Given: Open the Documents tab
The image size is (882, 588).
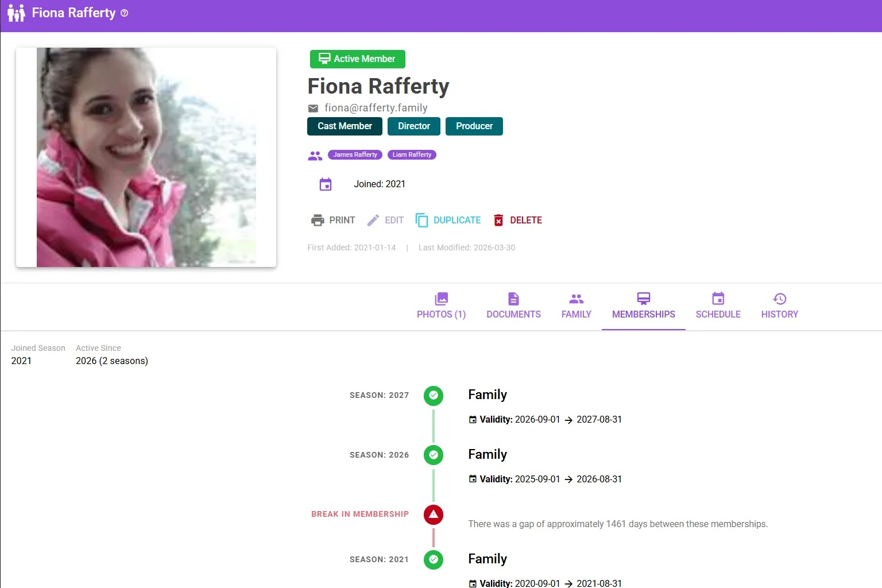Looking at the screenshot, I should tap(513, 307).
